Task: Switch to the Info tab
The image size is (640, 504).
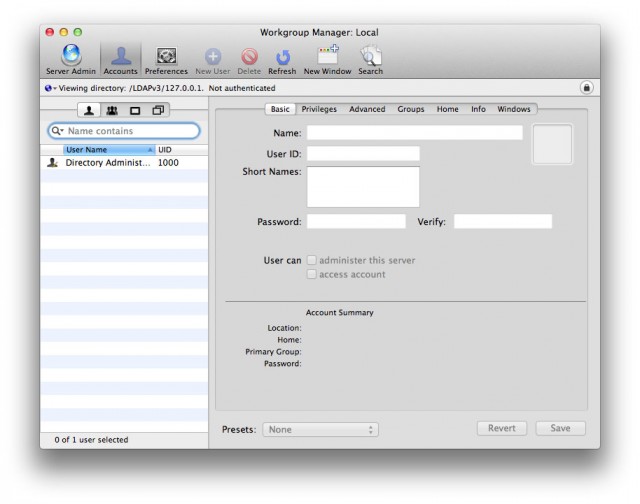Action: pyautogui.click(x=478, y=109)
